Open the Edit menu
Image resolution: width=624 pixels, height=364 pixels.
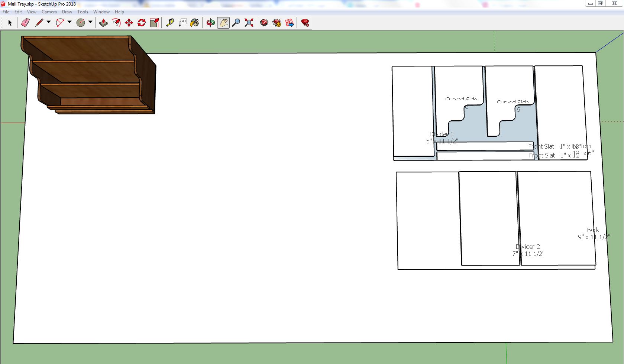pos(18,12)
